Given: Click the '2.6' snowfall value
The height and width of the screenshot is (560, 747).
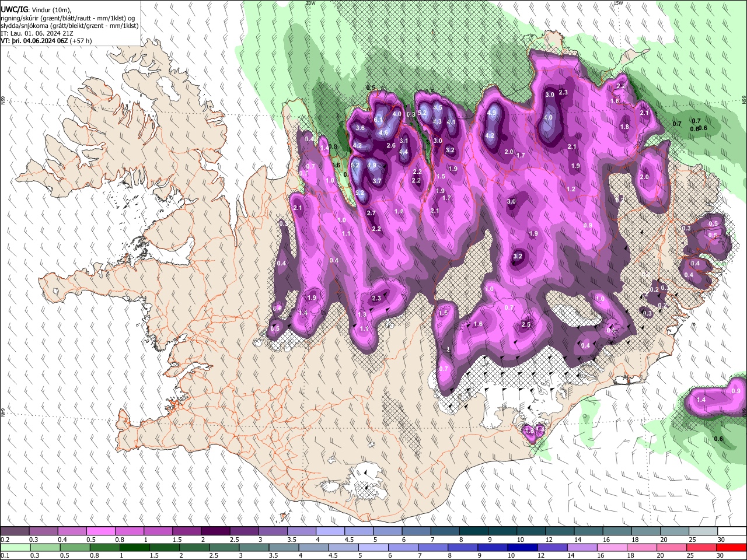Looking at the screenshot, I should tap(391, 146).
